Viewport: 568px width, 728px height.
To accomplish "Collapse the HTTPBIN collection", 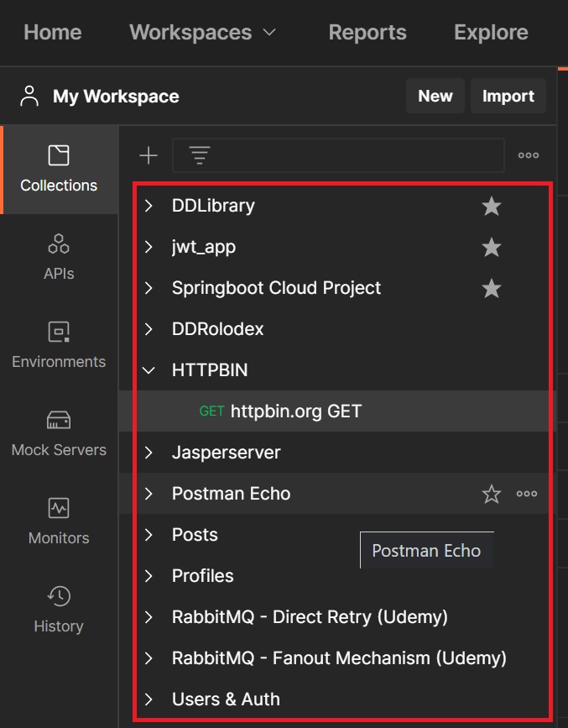I will point(149,370).
